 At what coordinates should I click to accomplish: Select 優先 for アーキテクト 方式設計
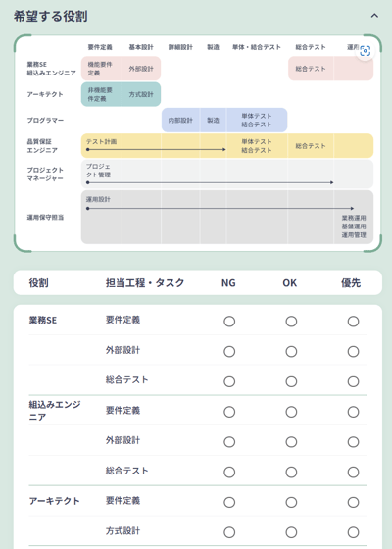353,532
